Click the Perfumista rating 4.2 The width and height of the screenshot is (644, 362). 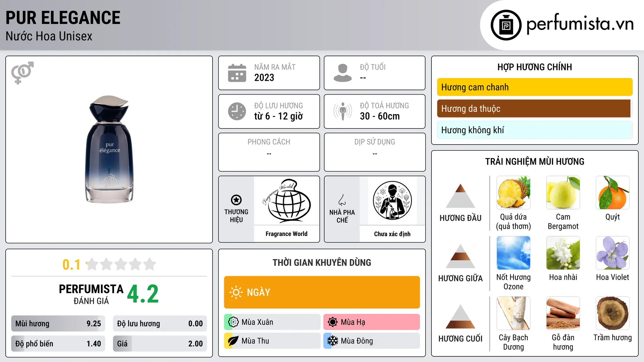point(143,294)
